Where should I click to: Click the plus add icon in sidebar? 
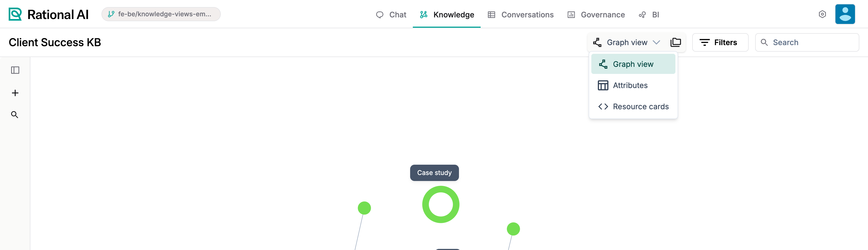[x=15, y=93]
